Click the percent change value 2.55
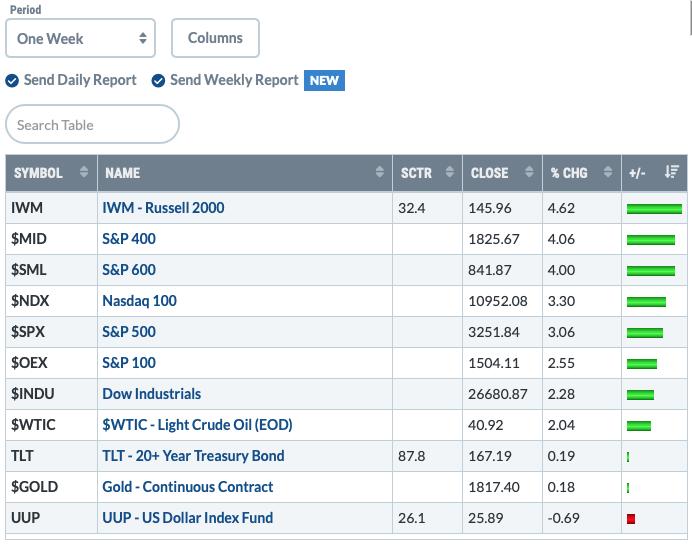 (561, 363)
